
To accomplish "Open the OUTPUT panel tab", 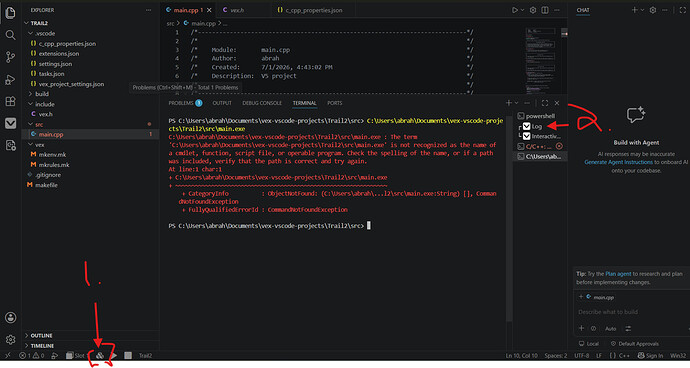I will coord(222,103).
